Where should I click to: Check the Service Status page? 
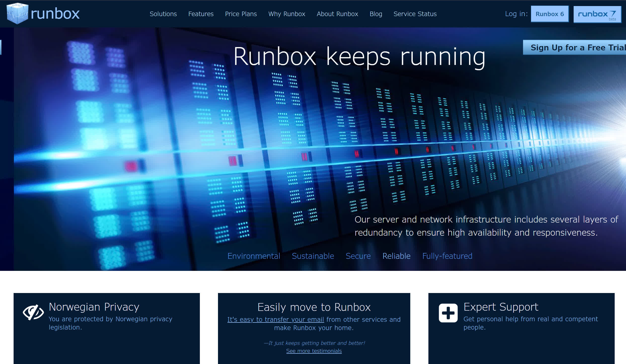point(415,14)
